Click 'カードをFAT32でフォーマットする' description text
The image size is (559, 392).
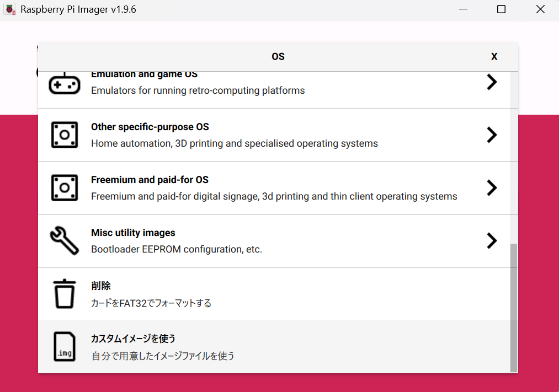(x=151, y=303)
